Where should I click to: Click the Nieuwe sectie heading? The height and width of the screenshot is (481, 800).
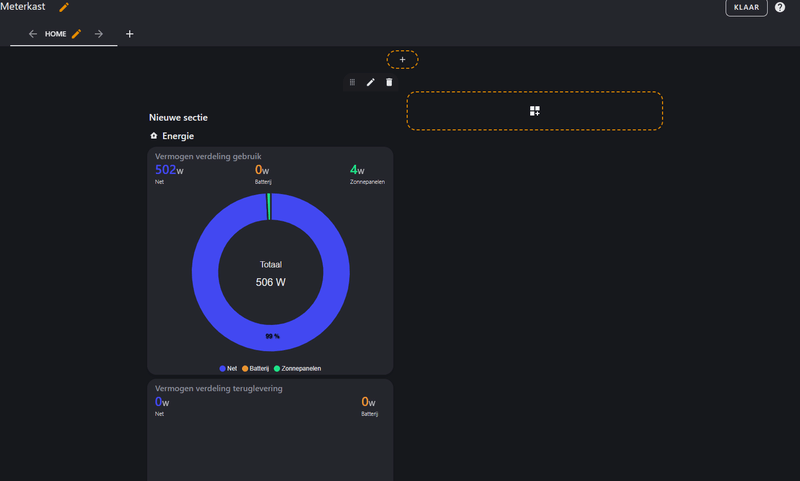178,117
